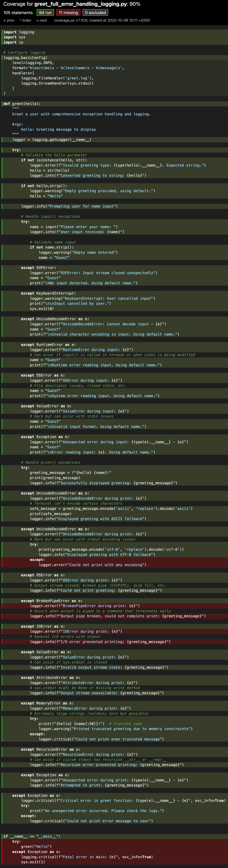The width and height of the screenshot is (228, 868).
Task: Toggle the '94 run' line highlight filter
Action: [45, 13]
